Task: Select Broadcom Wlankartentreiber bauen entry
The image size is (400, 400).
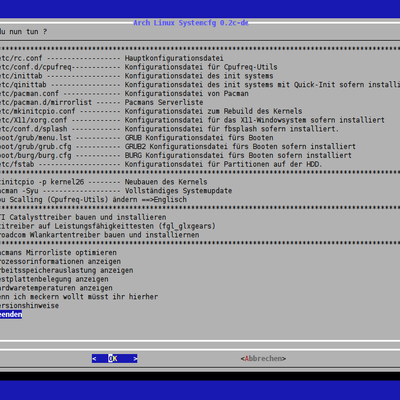Action: [100, 235]
